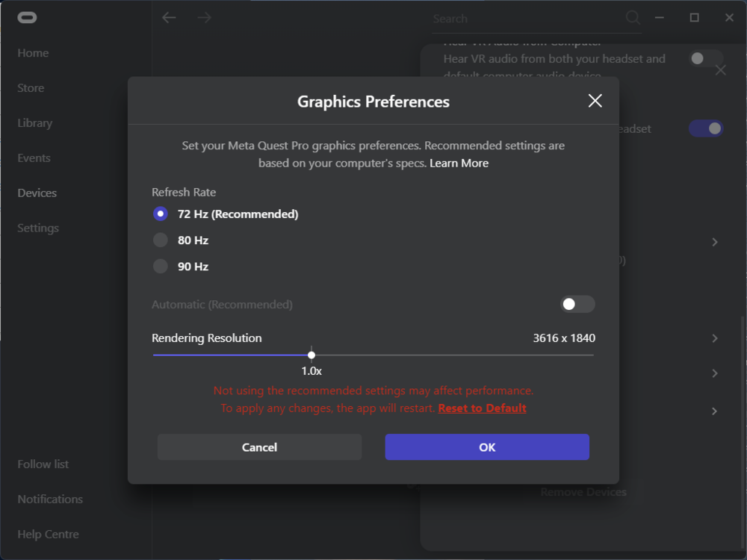The height and width of the screenshot is (560, 747).
Task: Toggle Automatic (Recommended) resolution switch
Action: pyautogui.click(x=577, y=305)
